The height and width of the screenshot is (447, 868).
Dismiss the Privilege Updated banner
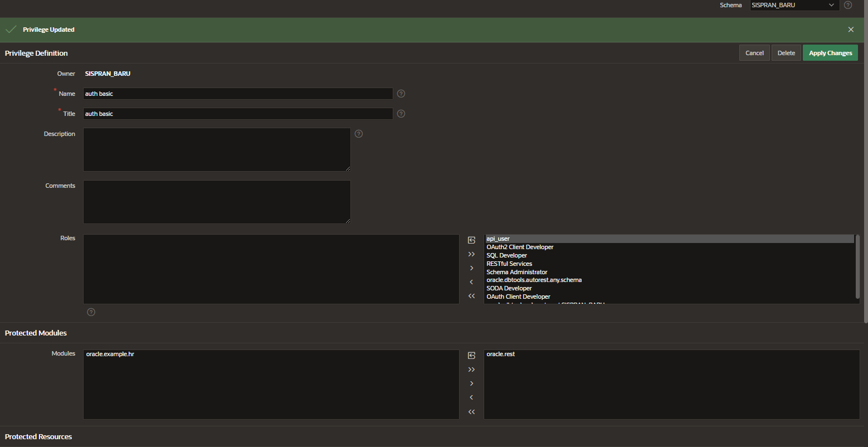click(851, 30)
